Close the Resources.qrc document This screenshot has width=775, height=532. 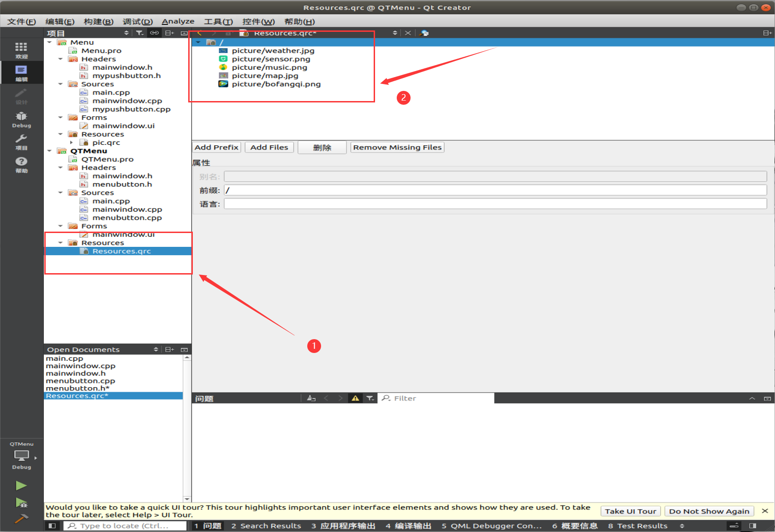(x=408, y=33)
